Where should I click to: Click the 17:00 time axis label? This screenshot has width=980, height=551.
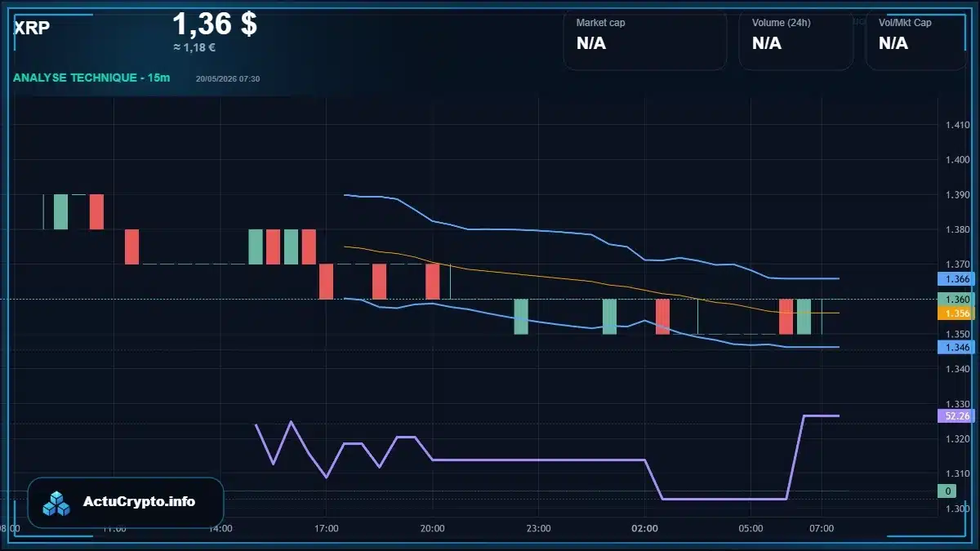point(327,529)
